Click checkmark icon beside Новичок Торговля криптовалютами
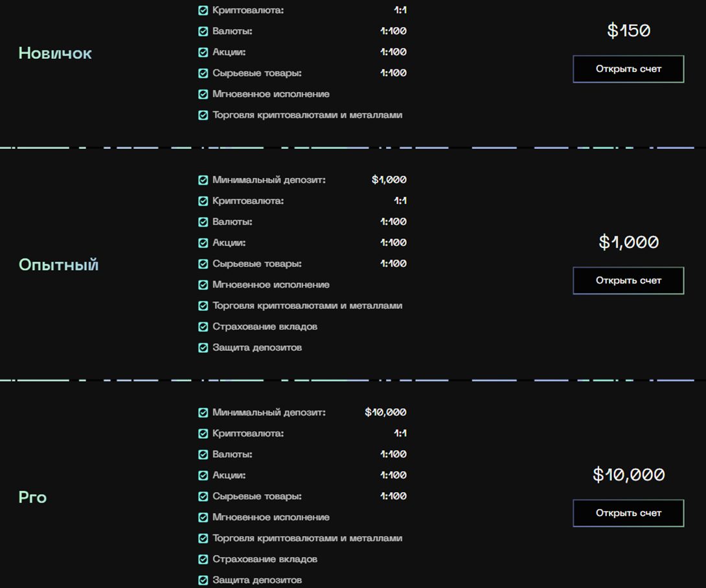Screen dimensions: 706x588 tap(203, 115)
